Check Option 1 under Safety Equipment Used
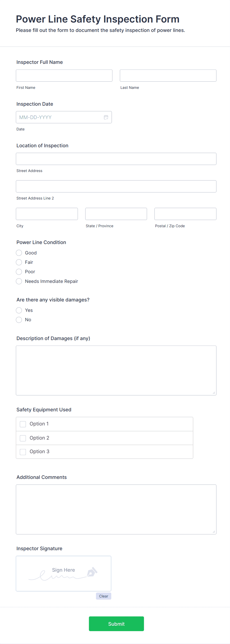The height and width of the screenshot is (644, 230). coord(23,424)
